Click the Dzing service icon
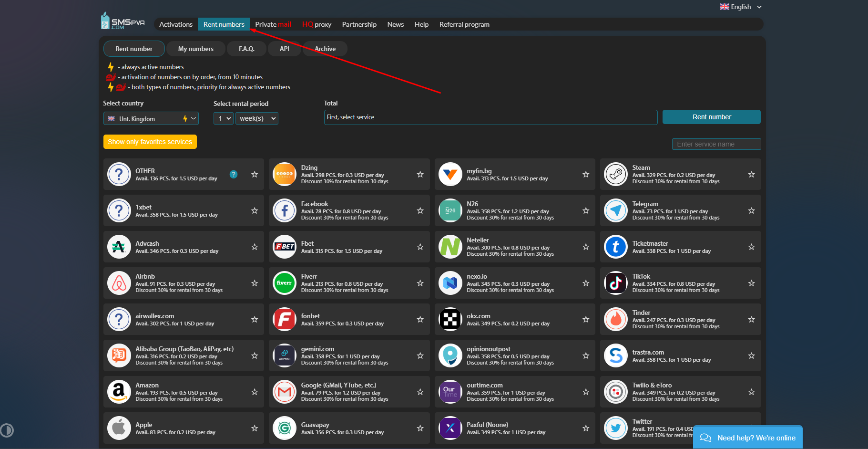 click(285, 174)
